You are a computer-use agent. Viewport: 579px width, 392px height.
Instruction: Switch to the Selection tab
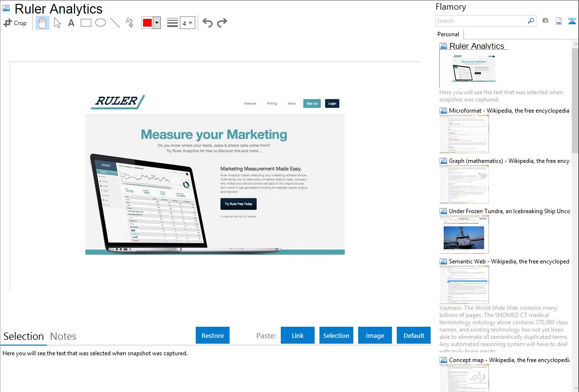coord(24,336)
